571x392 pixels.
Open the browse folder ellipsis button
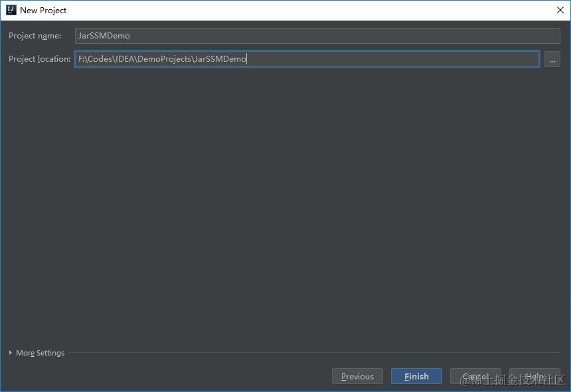(552, 59)
